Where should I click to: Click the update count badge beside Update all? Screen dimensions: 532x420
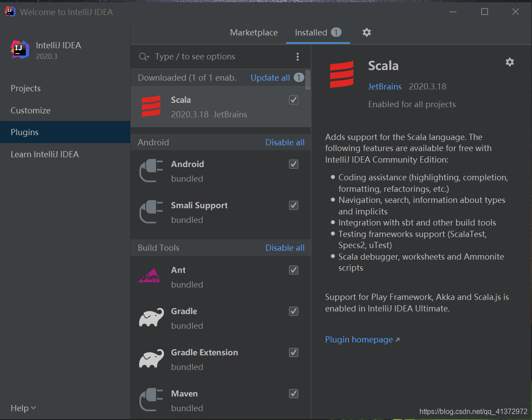(299, 78)
